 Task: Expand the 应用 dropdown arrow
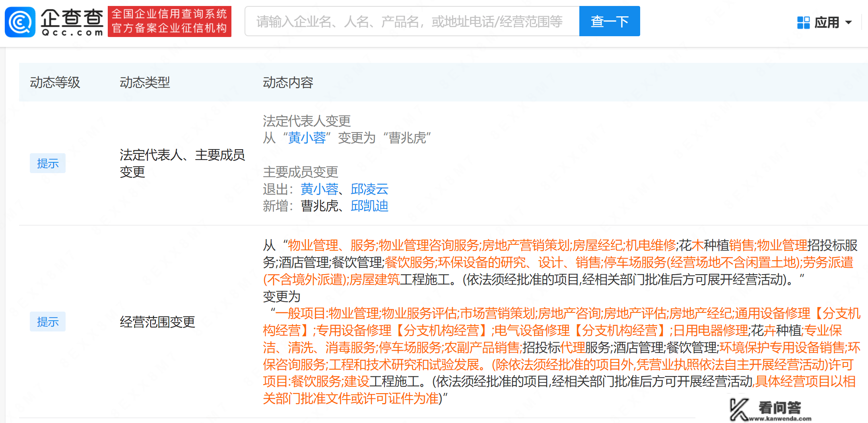(x=849, y=23)
